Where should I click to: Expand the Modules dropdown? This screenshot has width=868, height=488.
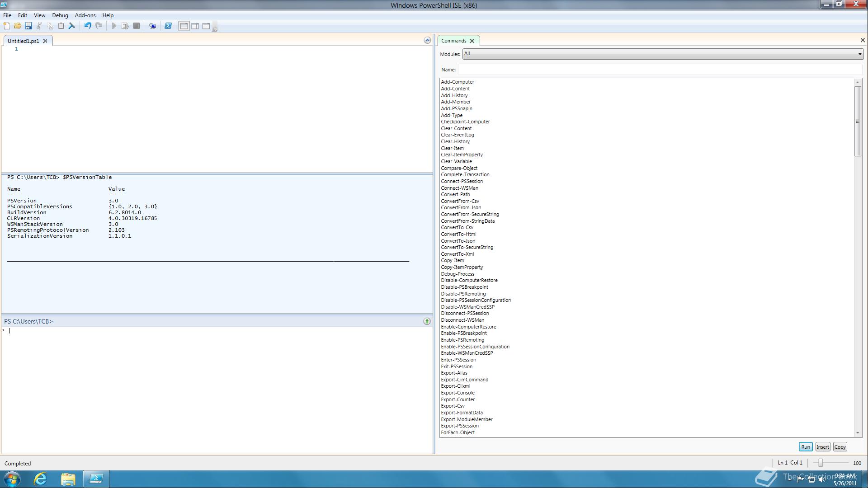coord(663,54)
